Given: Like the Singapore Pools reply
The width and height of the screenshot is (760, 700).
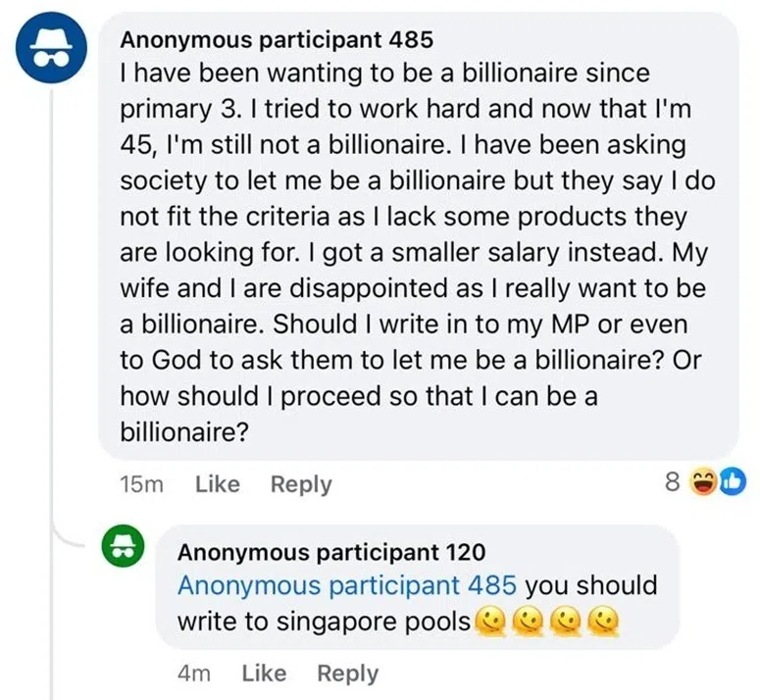Looking at the screenshot, I should 264,674.
